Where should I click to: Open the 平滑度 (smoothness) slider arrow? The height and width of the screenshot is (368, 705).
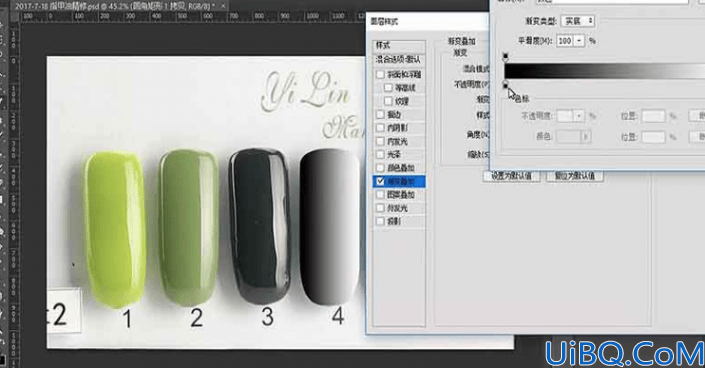coord(580,41)
